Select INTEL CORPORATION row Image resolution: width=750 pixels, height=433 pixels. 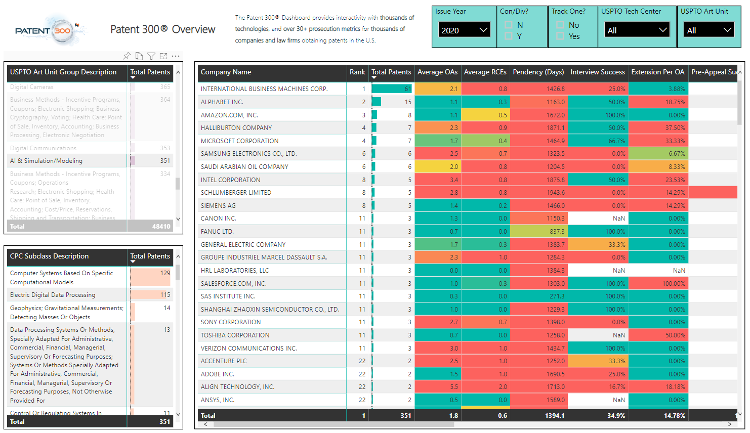coord(467,179)
